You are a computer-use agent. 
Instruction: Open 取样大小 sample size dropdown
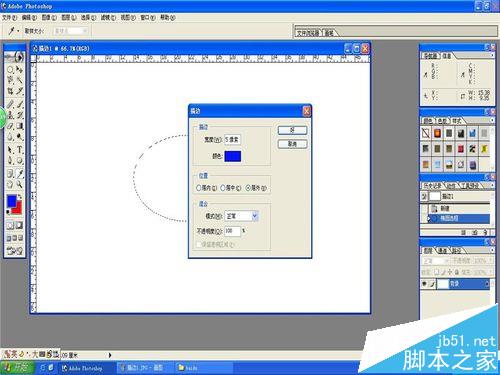tap(85, 31)
